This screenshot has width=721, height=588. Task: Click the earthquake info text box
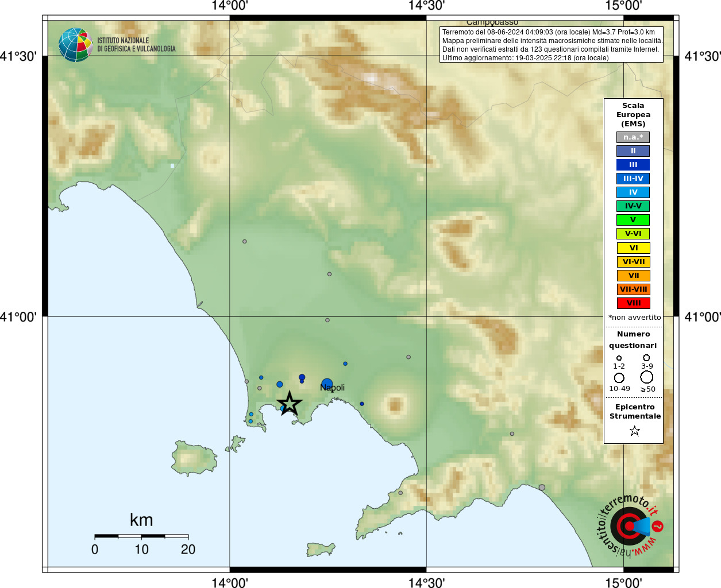coord(552,44)
